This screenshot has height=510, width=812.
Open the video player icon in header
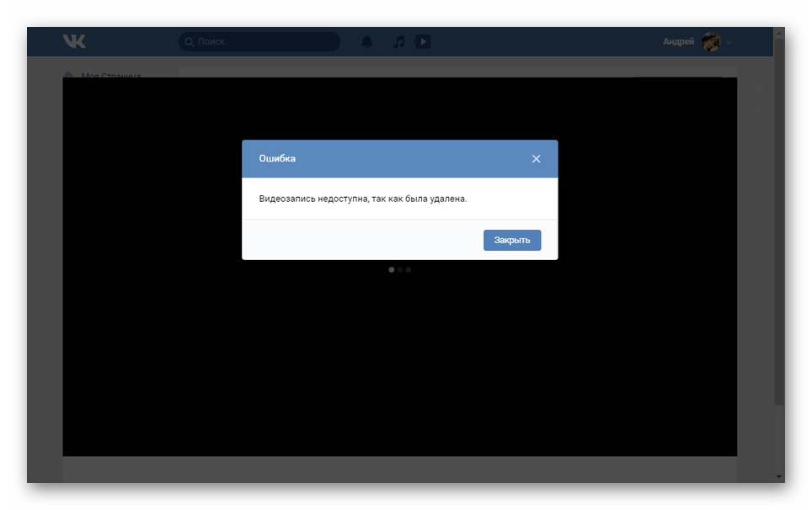click(423, 41)
